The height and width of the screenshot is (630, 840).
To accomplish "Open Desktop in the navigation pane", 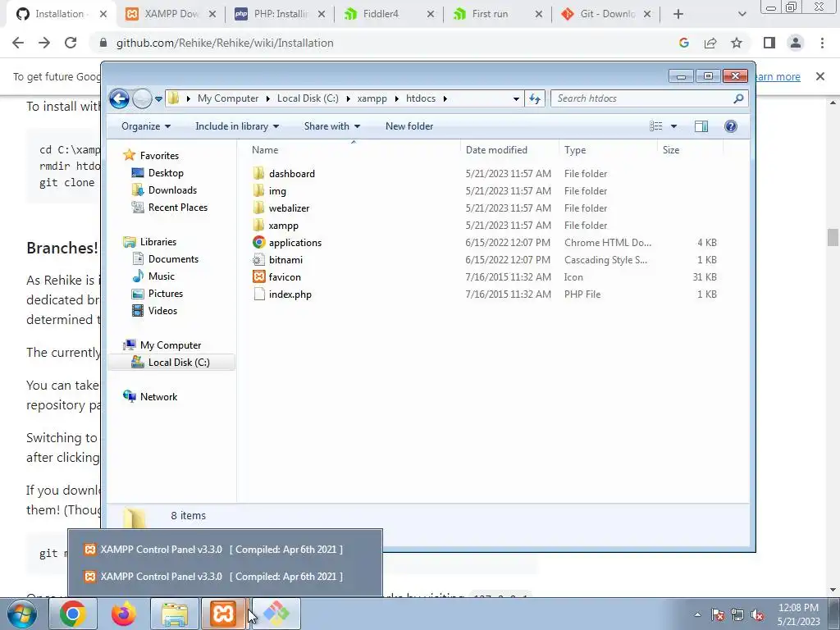I will pyautogui.click(x=166, y=173).
